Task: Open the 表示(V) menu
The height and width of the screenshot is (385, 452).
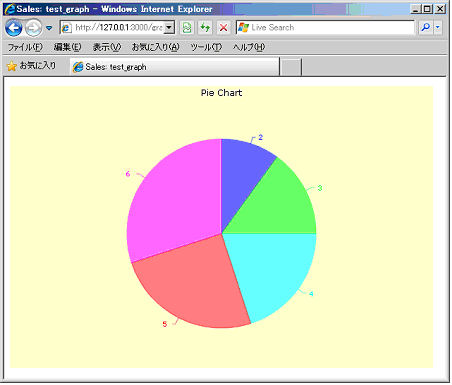Action: (107, 47)
